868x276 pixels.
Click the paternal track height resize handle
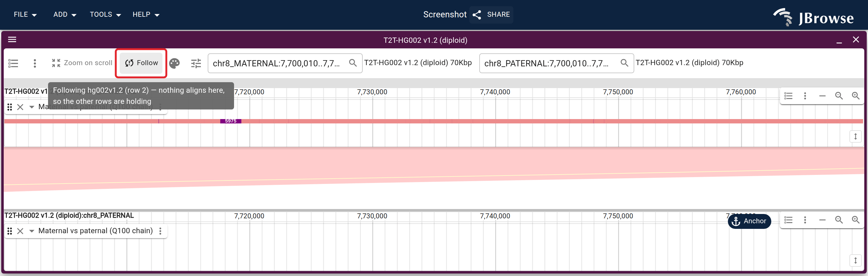[x=856, y=260]
